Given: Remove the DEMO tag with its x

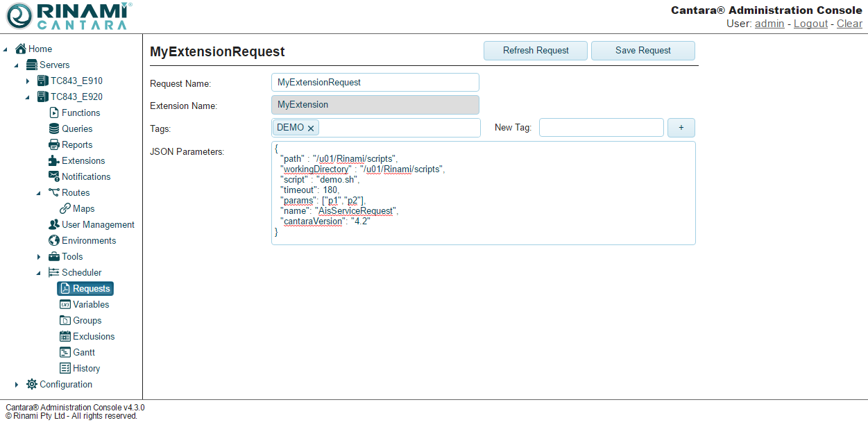Looking at the screenshot, I should pyautogui.click(x=311, y=128).
